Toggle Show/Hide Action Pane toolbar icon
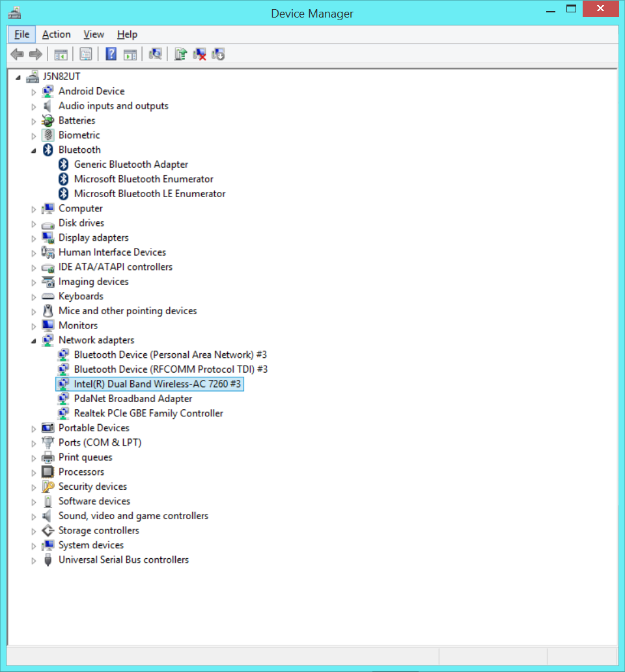Screen dimensions: 625x672 pos(130,55)
